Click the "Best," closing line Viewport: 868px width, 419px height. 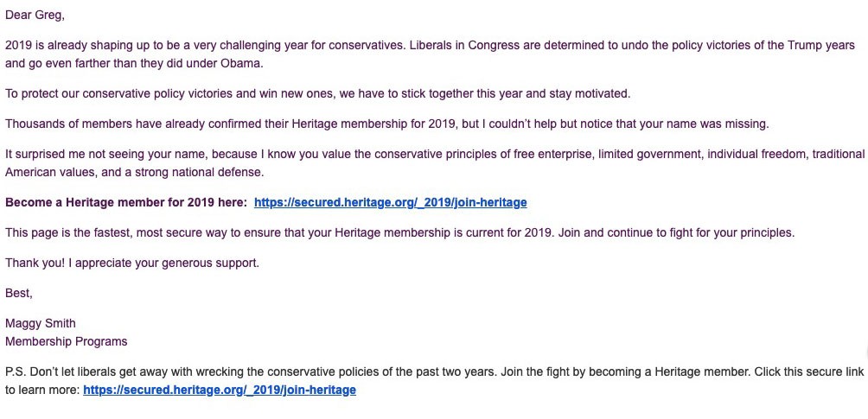coord(19,293)
